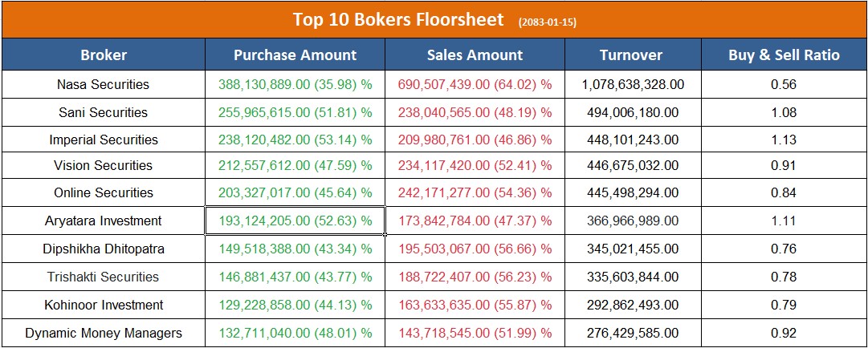Select the Vision Securities row label
Image resolution: width=868 pixels, height=348 pixels.
[x=104, y=166]
